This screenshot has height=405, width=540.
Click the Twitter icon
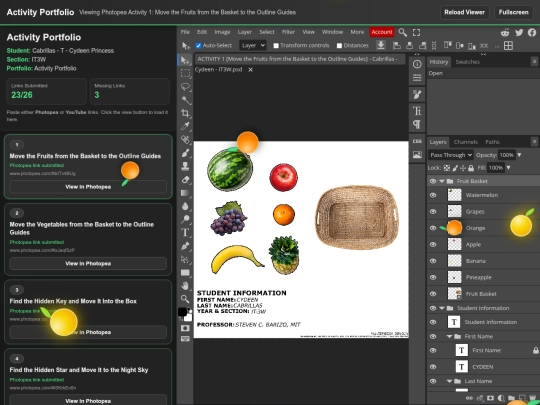(519, 32)
